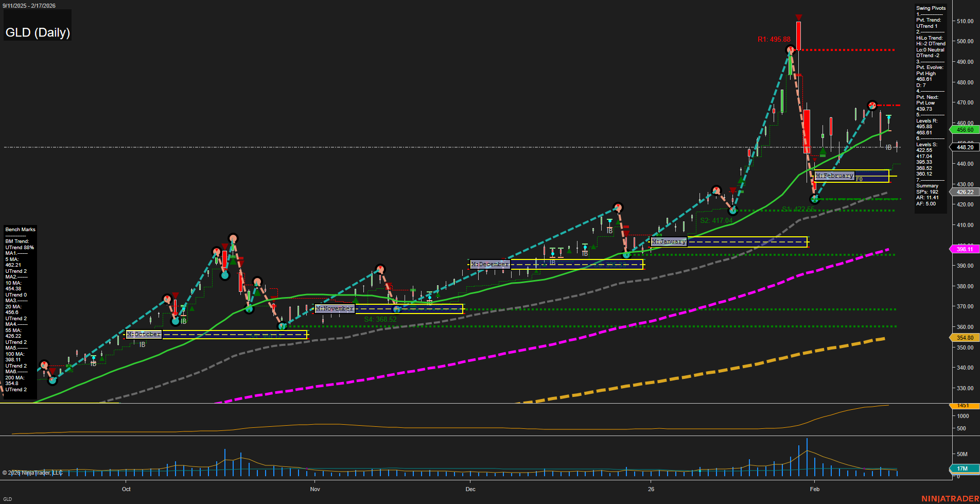This screenshot has width=980, height=504.
Task: Hide the Bench Marks info panel
Action: (x=20, y=229)
